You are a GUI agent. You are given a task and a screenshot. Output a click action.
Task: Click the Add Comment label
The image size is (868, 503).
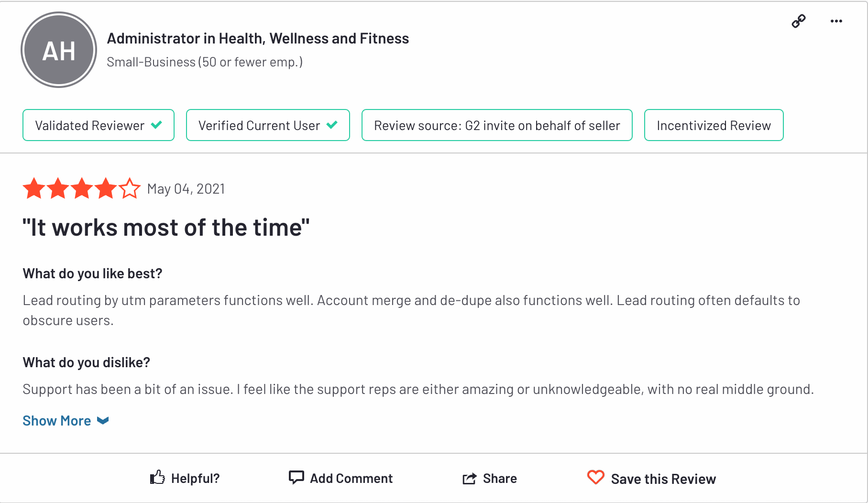351,478
